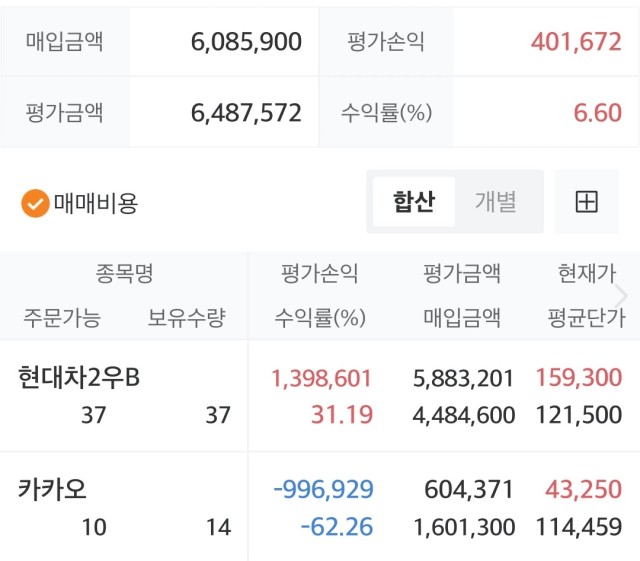Select 카카오 current price 43,250
This screenshot has height=561, width=640.
(583, 489)
